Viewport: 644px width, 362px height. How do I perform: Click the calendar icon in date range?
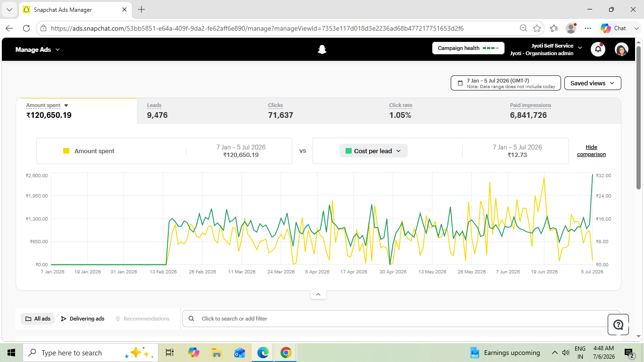(x=460, y=83)
